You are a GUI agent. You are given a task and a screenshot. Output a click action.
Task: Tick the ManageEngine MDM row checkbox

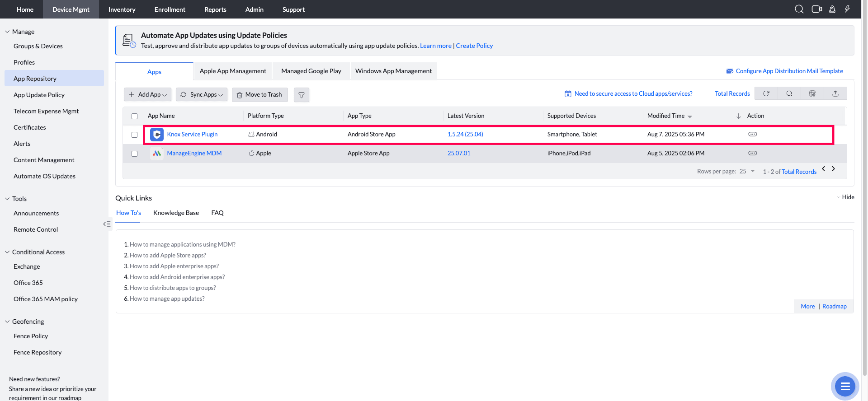(134, 154)
